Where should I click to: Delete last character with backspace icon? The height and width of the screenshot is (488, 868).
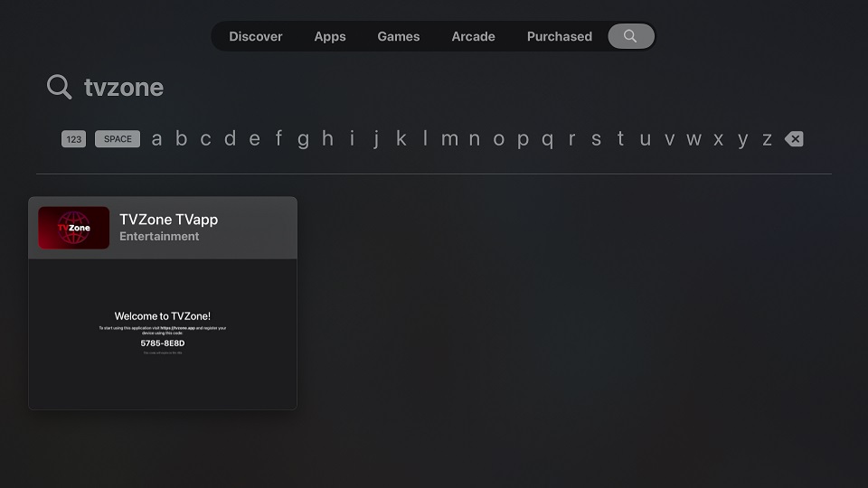(x=794, y=139)
